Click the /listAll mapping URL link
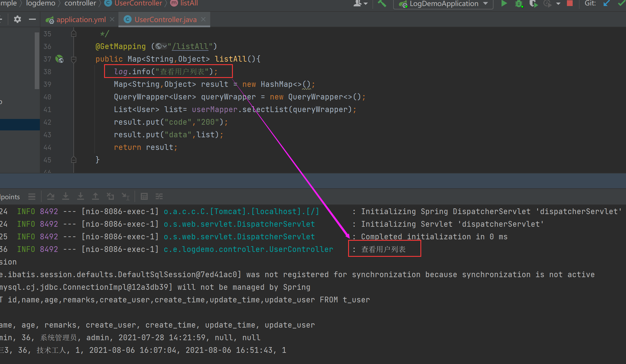This screenshot has width=626, height=364. 190,46
